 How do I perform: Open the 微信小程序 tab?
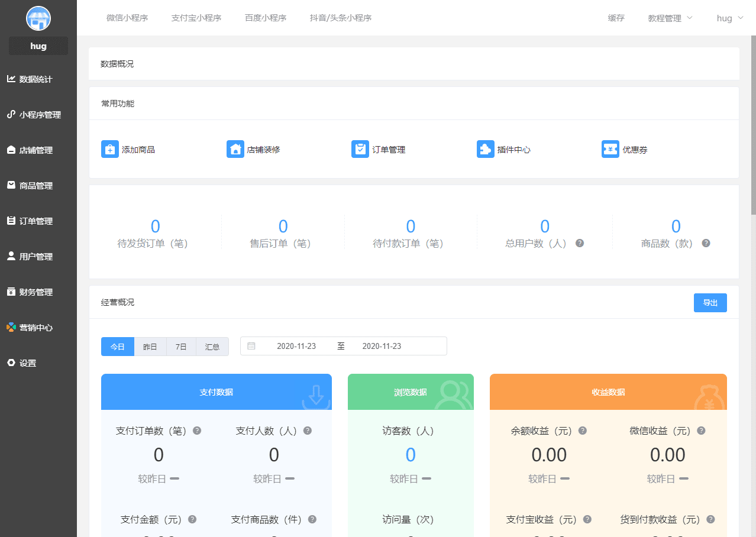point(127,18)
